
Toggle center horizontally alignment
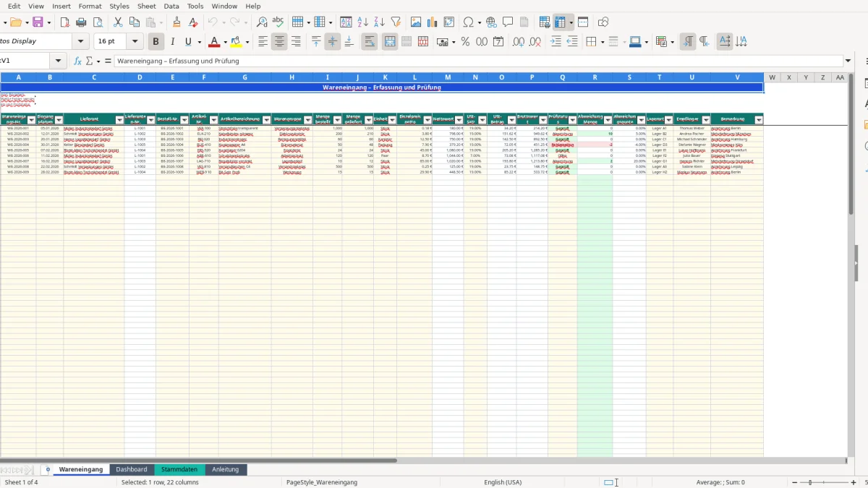(280, 42)
